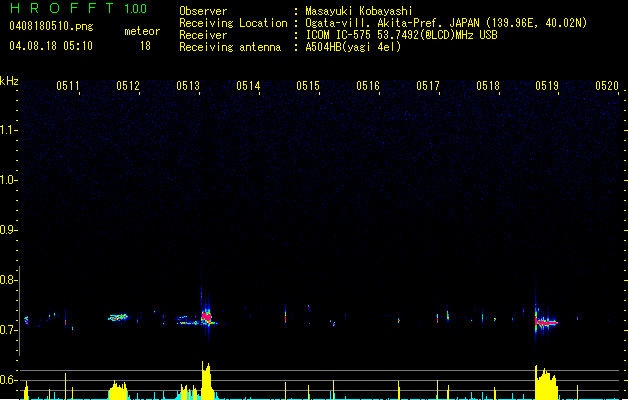Viewport: 629px width, 400px height.
Task: Click the 0513 time marker
Action: (188, 85)
